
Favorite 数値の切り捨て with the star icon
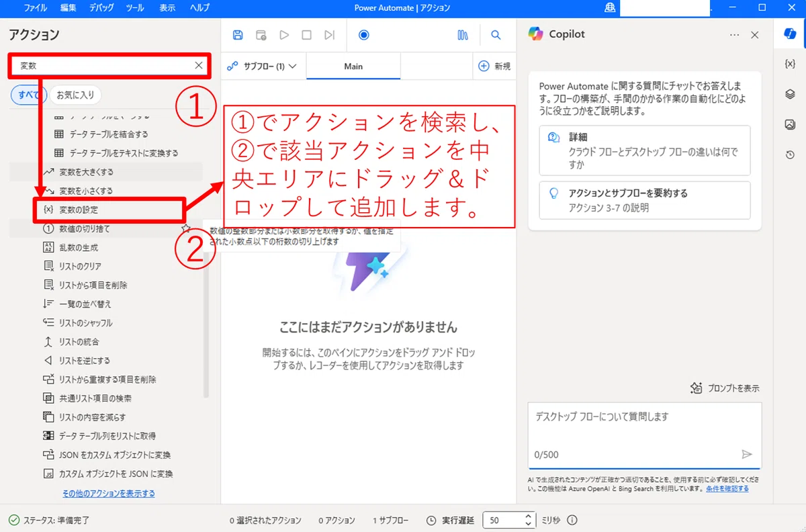[x=186, y=229]
